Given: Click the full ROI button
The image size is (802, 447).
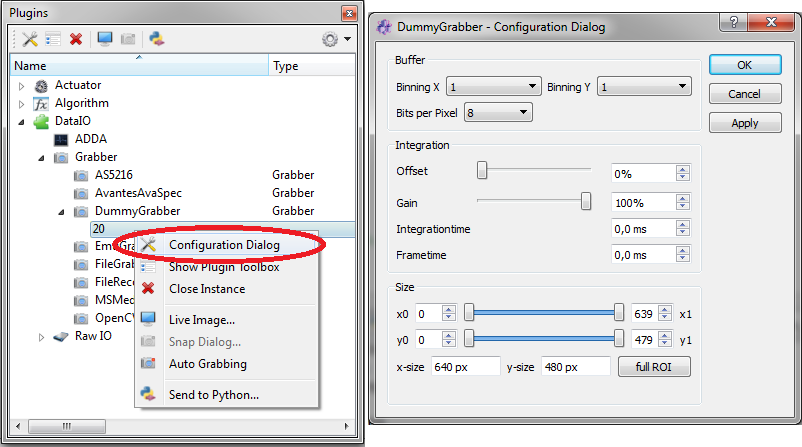Looking at the screenshot, I should 654,367.
